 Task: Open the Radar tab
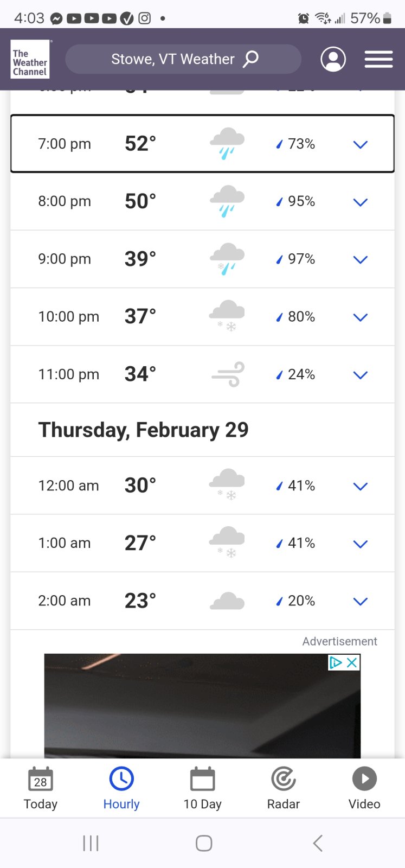point(284,788)
